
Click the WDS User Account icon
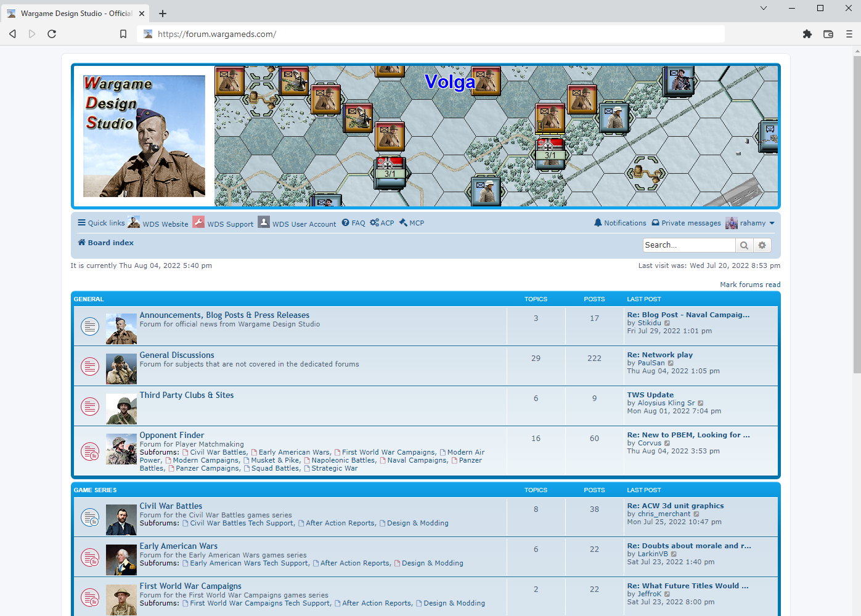pyautogui.click(x=264, y=222)
